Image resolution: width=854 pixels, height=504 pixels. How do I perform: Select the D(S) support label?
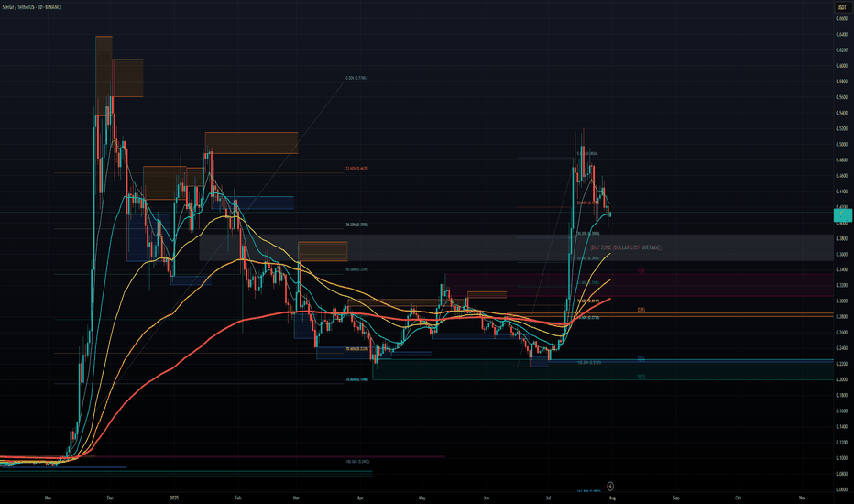click(641, 359)
